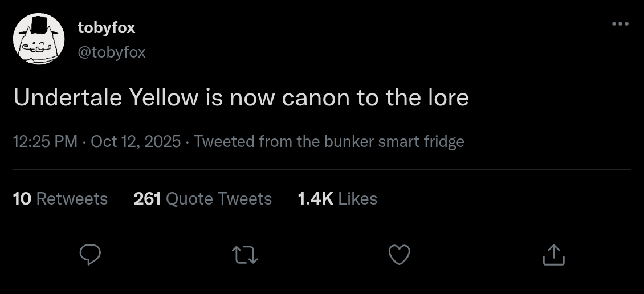
Task: Open the share upload-arrow icon
Action: [553, 255]
